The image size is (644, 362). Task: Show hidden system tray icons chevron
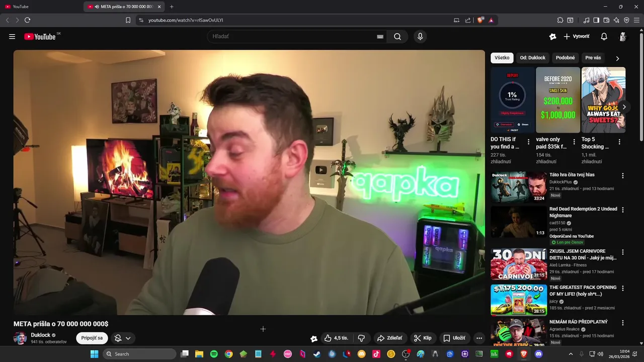click(x=571, y=354)
